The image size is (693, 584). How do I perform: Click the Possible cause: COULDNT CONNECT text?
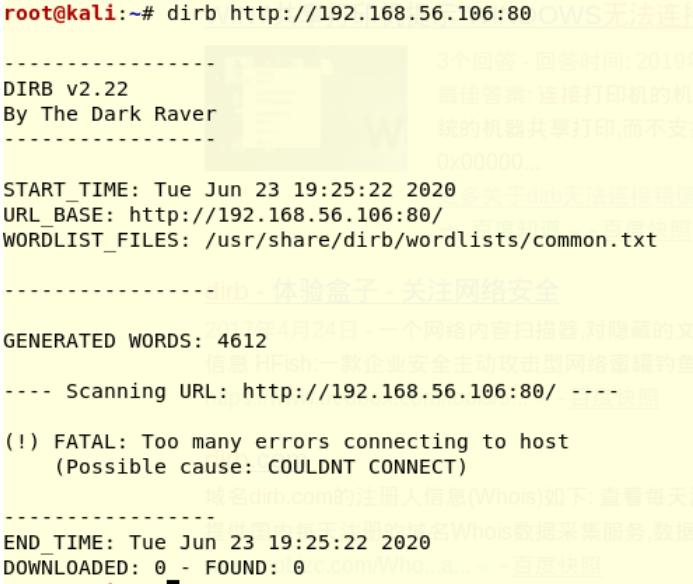click(x=261, y=467)
